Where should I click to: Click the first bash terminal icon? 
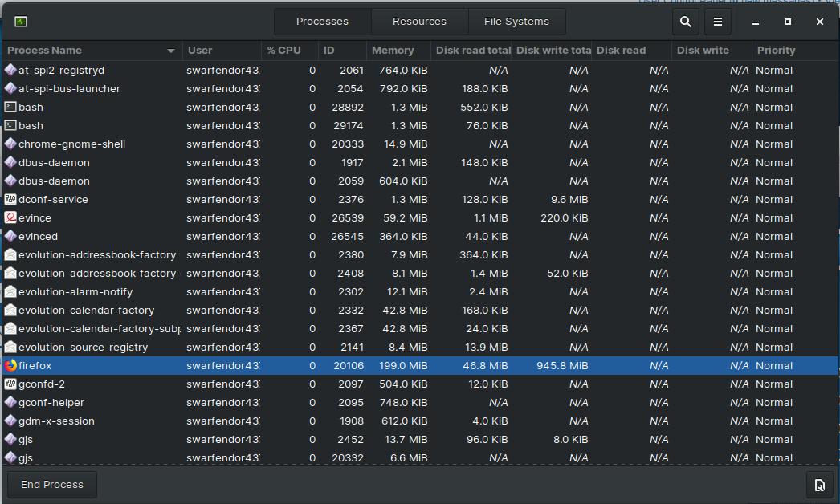10,108
